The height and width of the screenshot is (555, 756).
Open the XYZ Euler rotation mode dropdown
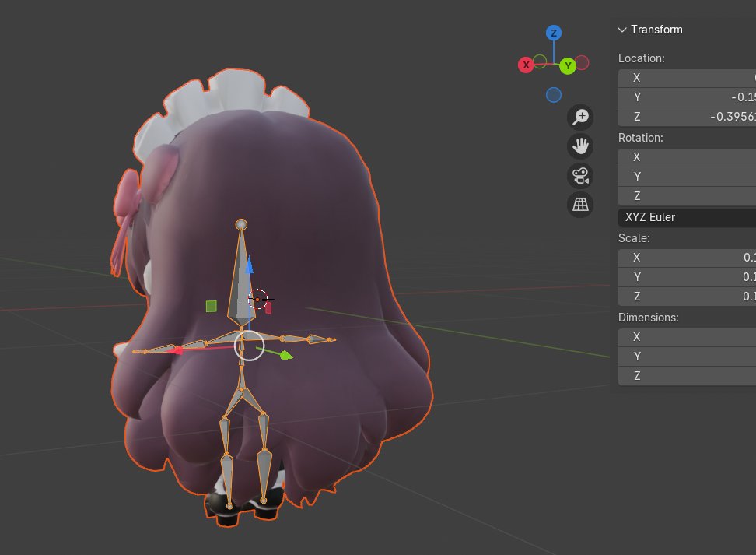point(687,217)
